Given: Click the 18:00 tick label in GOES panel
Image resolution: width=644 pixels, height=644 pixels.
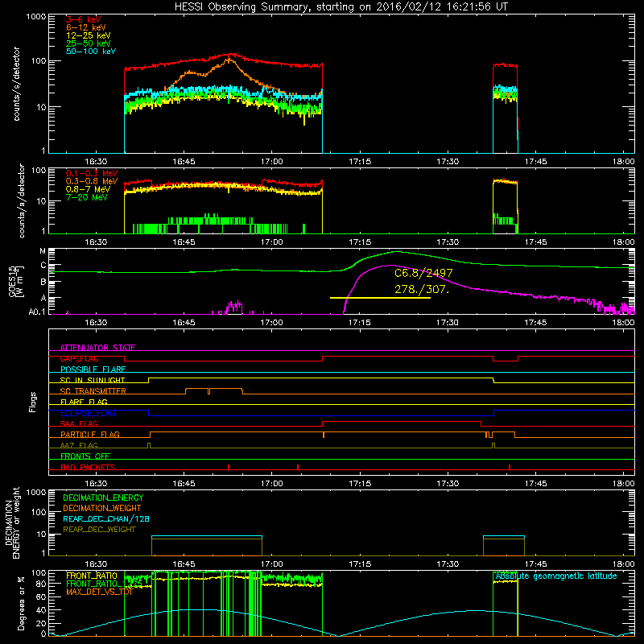Looking at the screenshot, I should click(623, 323).
